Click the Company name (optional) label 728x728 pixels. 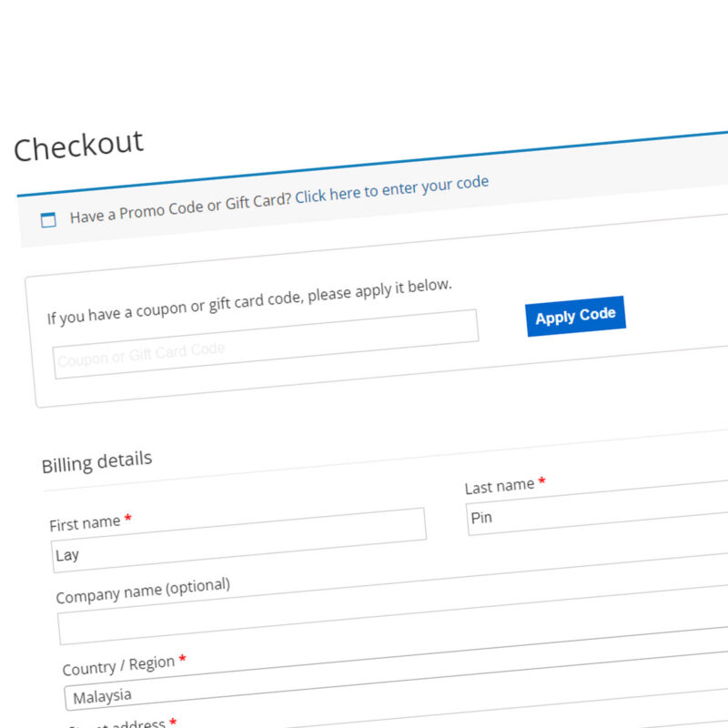143,591
